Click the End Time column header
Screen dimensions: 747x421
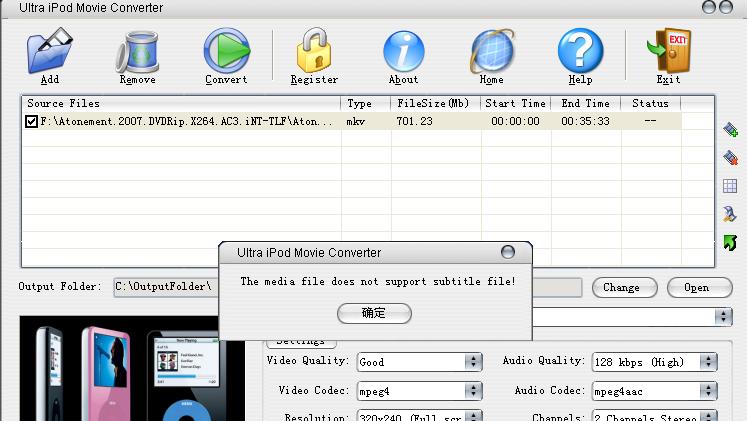click(586, 103)
